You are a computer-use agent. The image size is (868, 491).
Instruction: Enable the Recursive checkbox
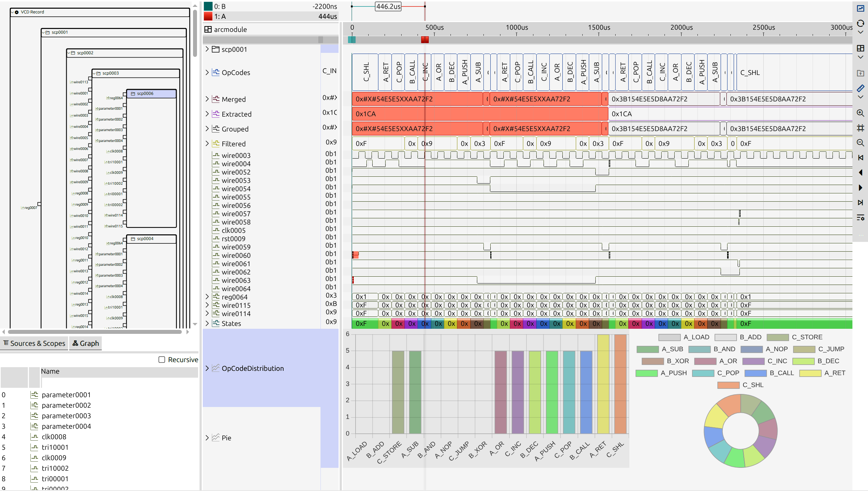pos(162,360)
